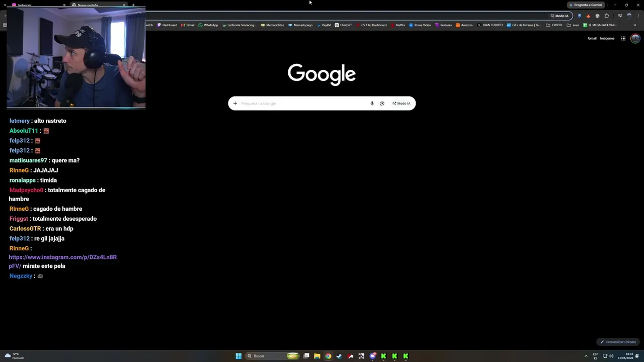Open the Amazon bookmark
This screenshot has width=644, height=362.
pos(464,25)
